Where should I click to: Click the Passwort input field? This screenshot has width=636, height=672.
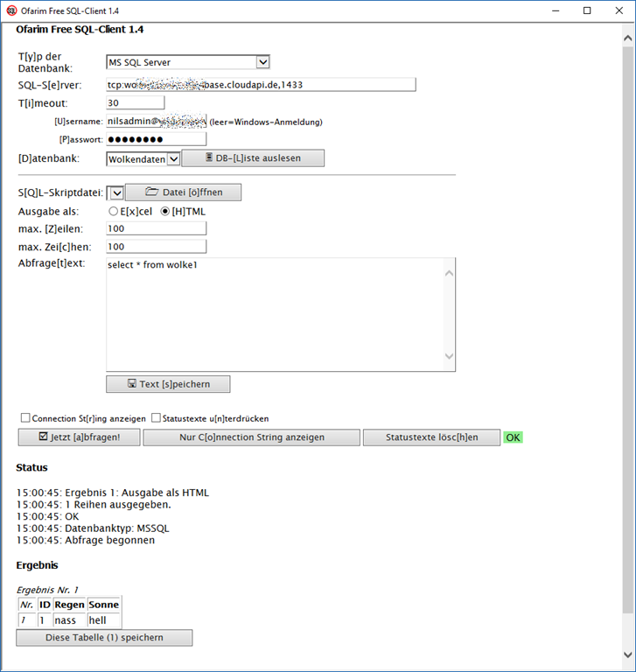point(157,139)
